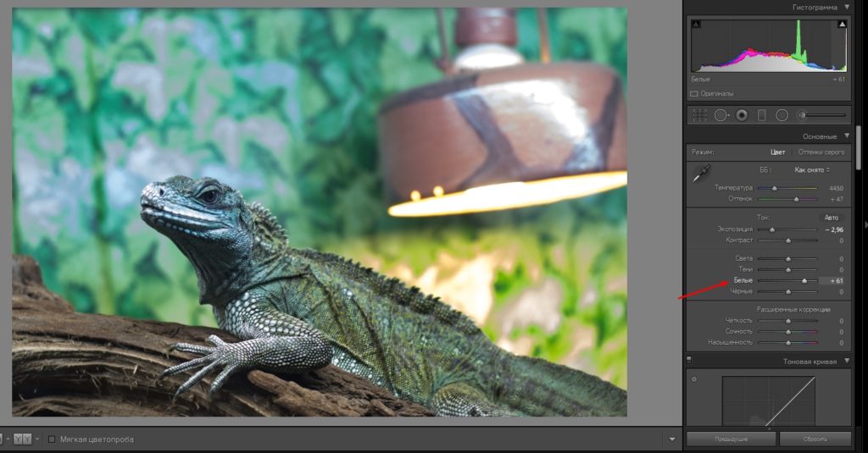Select the Radial Filter tool
Viewport: 868px width, 453px height.
point(782,115)
